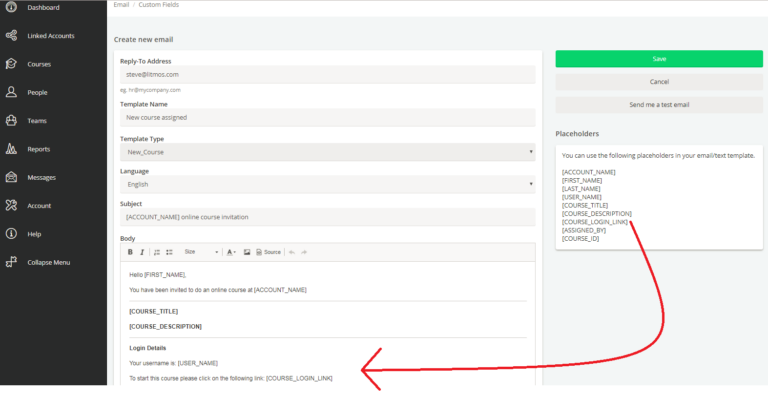Viewport: 768px width, 397px height.
Task: Toggle italic formatting in body editor
Action: coord(142,252)
